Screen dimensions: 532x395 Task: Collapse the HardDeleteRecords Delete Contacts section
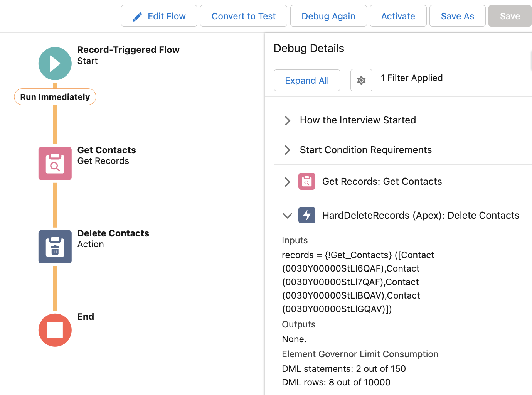287,215
